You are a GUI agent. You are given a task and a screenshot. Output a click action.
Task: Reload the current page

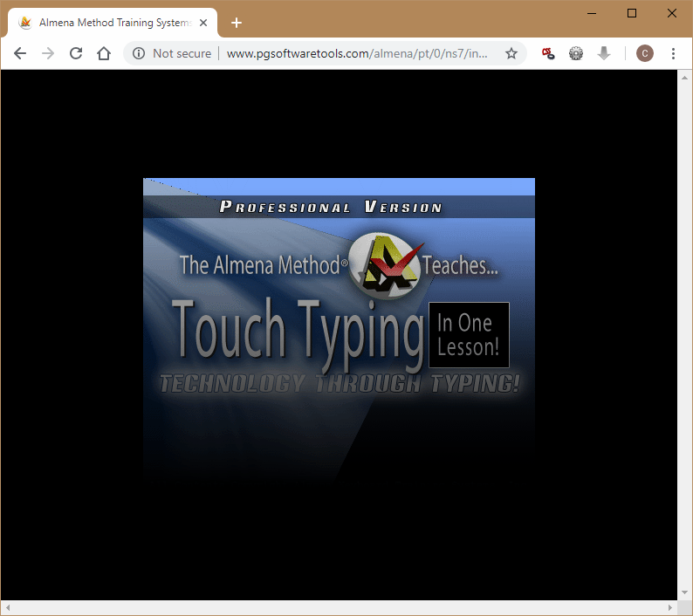tap(76, 53)
